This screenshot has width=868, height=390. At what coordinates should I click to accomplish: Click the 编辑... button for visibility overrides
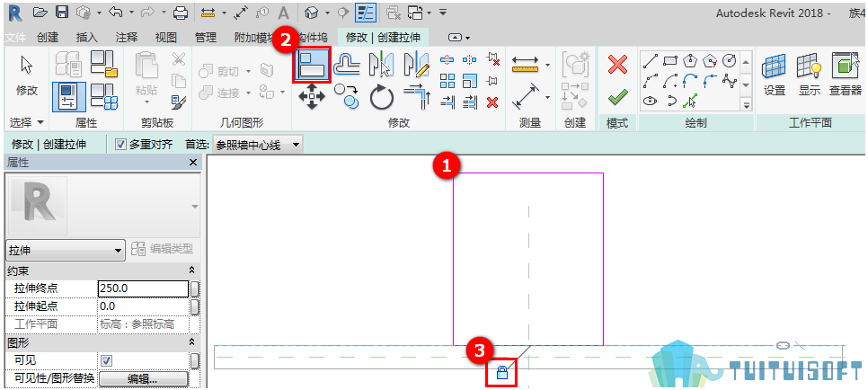[144, 379]
